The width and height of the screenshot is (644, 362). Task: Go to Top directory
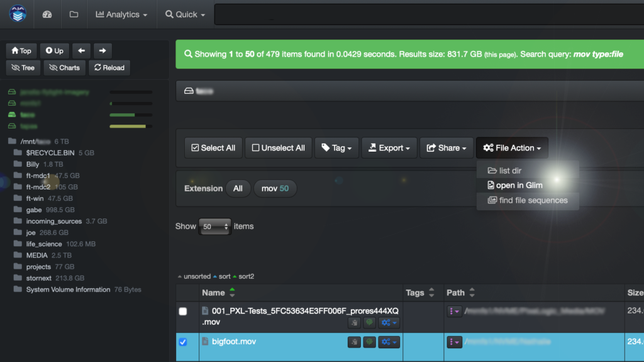[21, 50]
